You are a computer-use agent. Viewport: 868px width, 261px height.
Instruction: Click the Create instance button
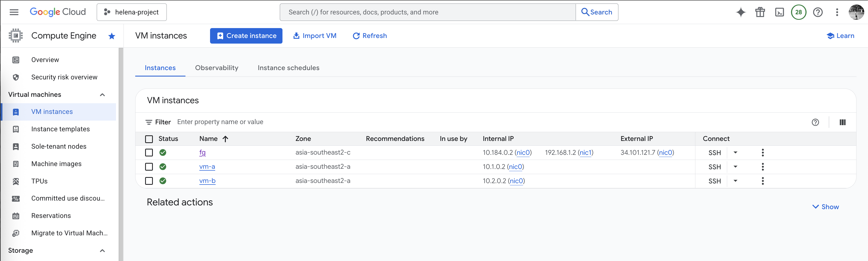tap(246, 36)
